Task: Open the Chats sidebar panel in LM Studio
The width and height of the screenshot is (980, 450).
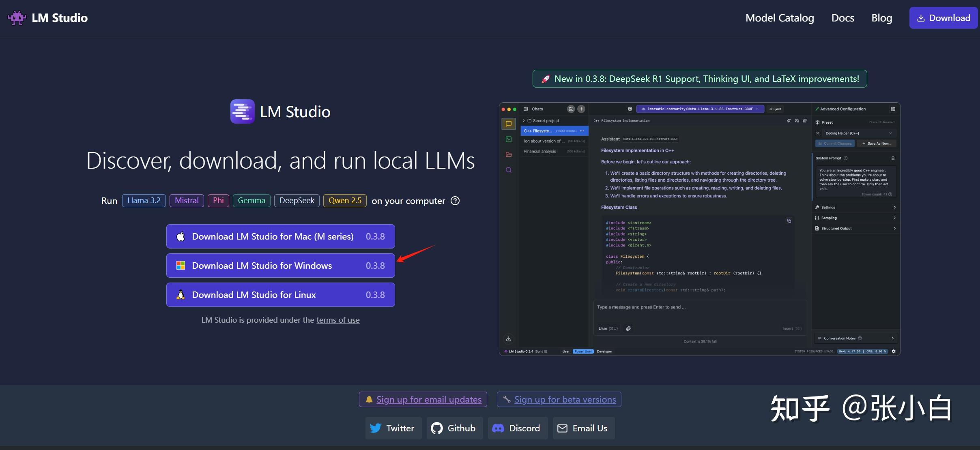Action: (x=508, y=124)
